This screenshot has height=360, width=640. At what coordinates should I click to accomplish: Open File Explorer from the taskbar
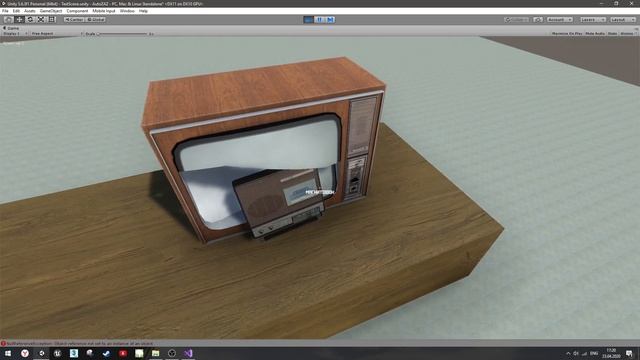click(x=155, y=353)
